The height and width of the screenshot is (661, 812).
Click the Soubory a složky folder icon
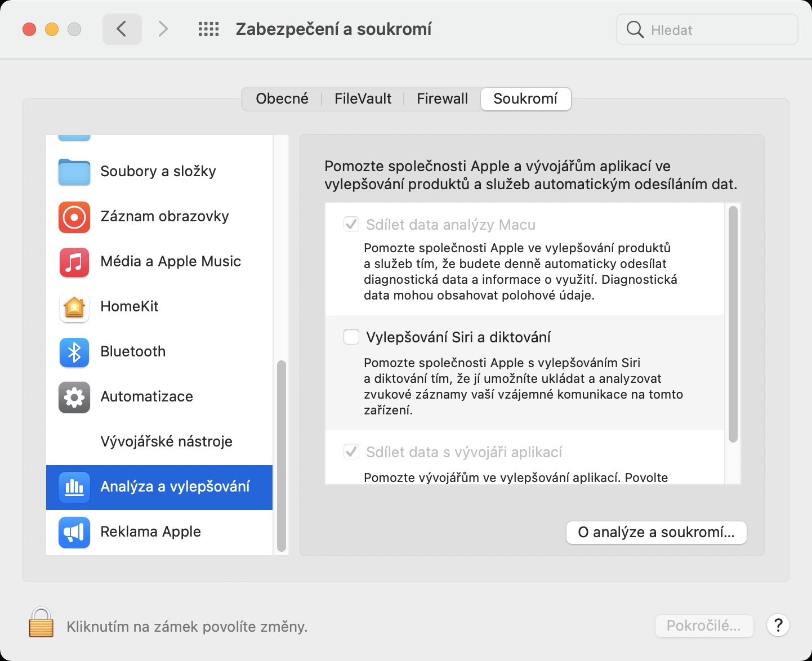coord(74,171)
